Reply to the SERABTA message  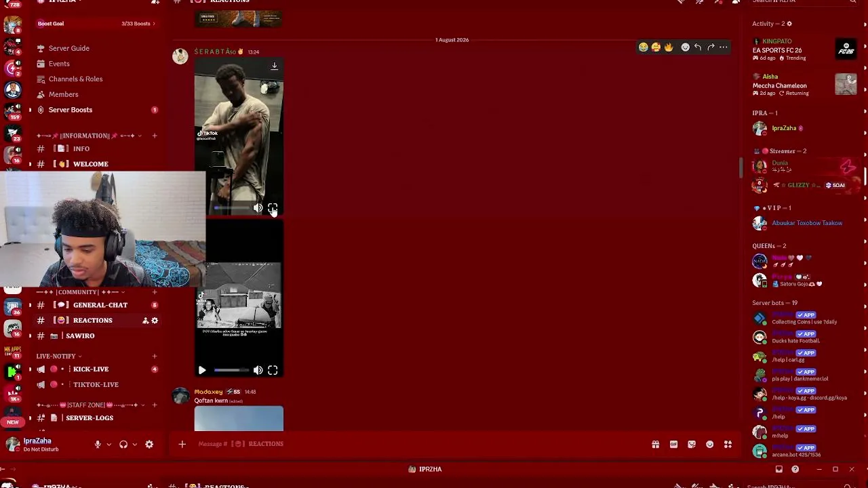(698, 47)
